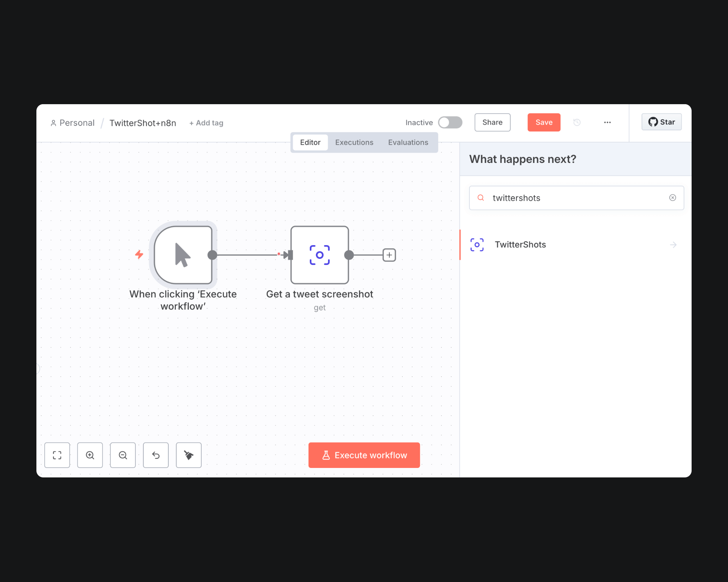Screen dimensions: 728x582
Task: Open workflow history clock icon
Action: click(577, 122)
